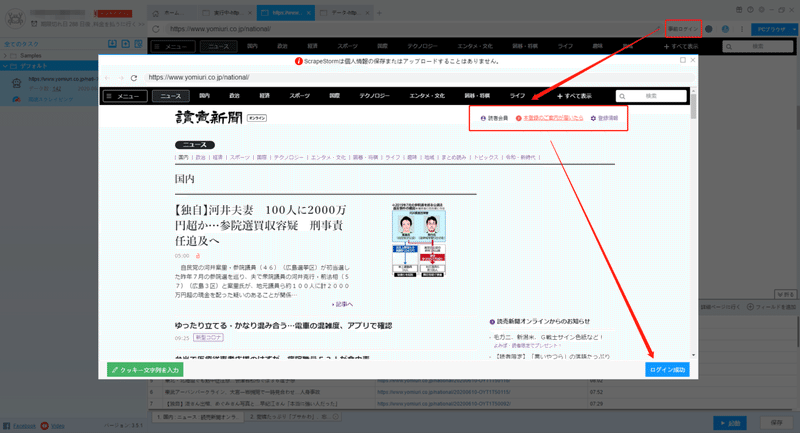Screen dimensions: 800x433
Task: Select ライフ in the popup page nav bar
Action: pos(517,96)
